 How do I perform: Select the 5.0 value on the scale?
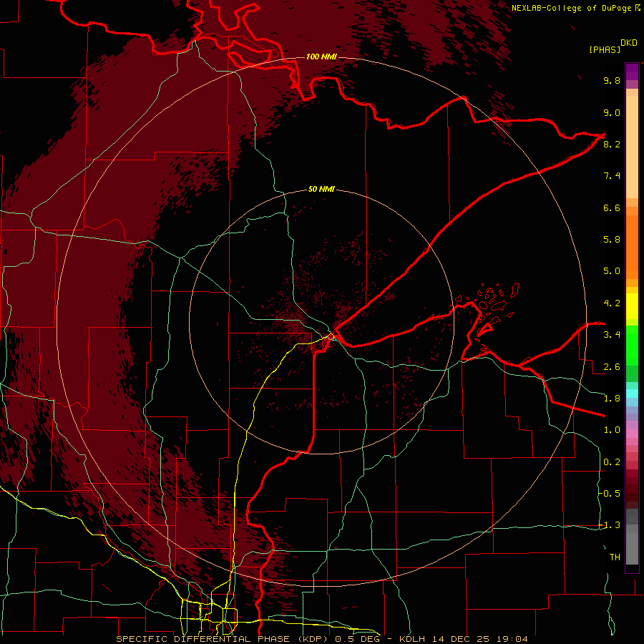point(612,271)
